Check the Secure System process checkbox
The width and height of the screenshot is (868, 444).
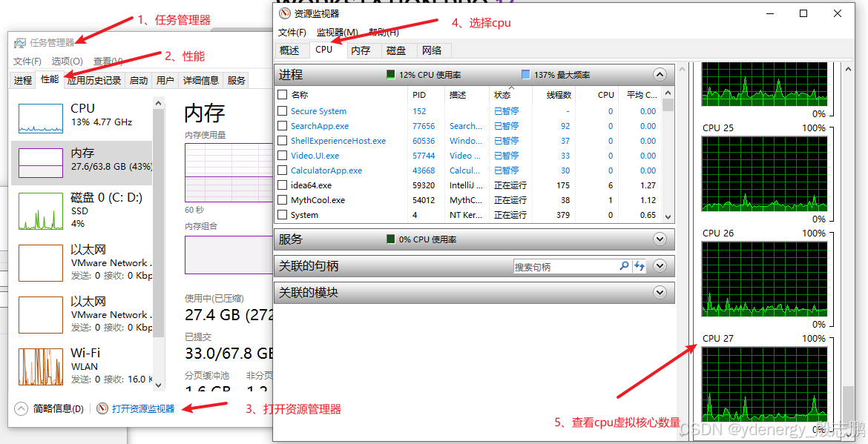(x=283, y=111)
